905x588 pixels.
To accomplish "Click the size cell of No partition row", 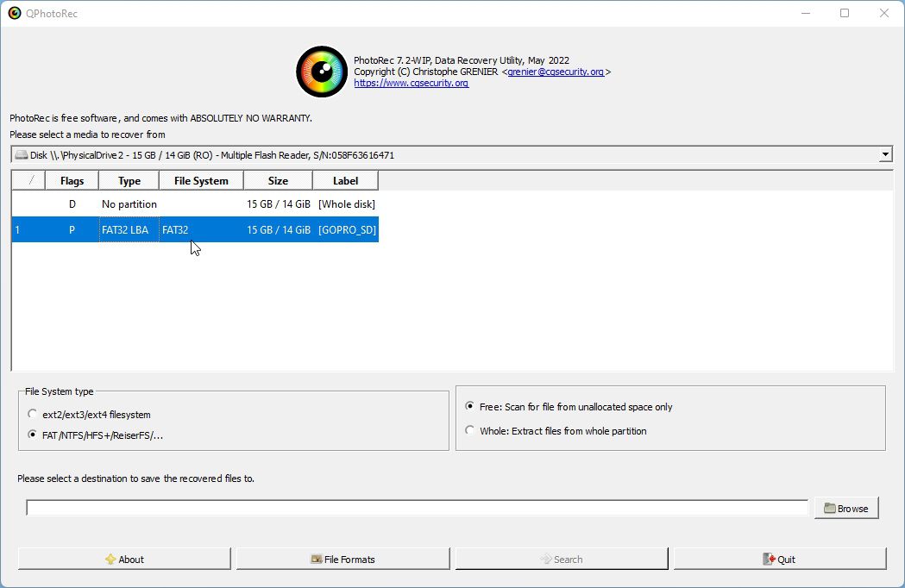I will coord(278,203).
